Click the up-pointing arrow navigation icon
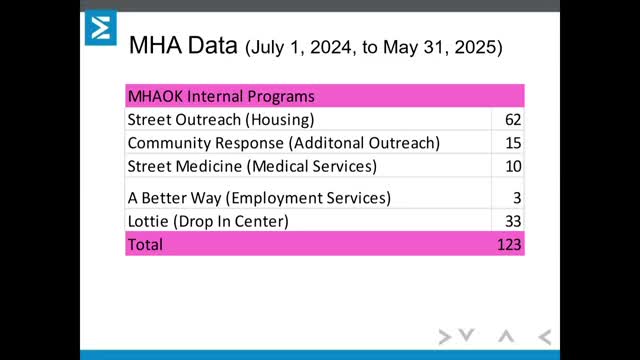This screenshot has height=360, width=640. pos(506,336)
